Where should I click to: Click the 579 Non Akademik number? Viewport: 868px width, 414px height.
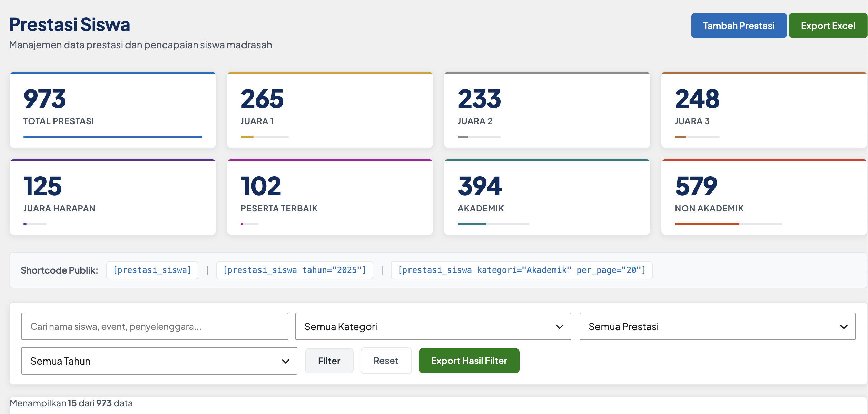pos(696,186)
